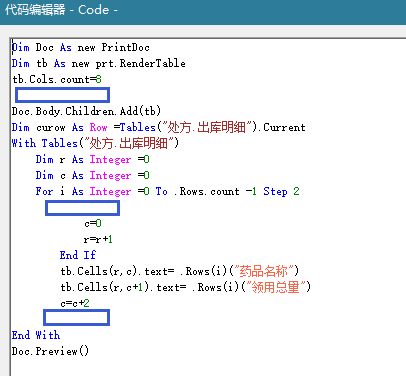Viewport: 406px width, 376px height.
Task: Click the line containing "药品名称"
Action: pos(180,271)
